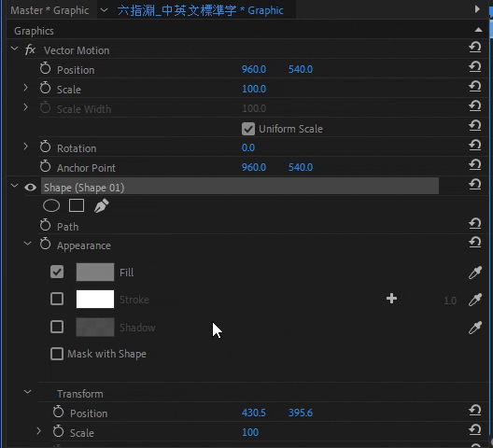Select the Rectangle mask tool
Screen dimensions: 493x448
coord(77,205)
